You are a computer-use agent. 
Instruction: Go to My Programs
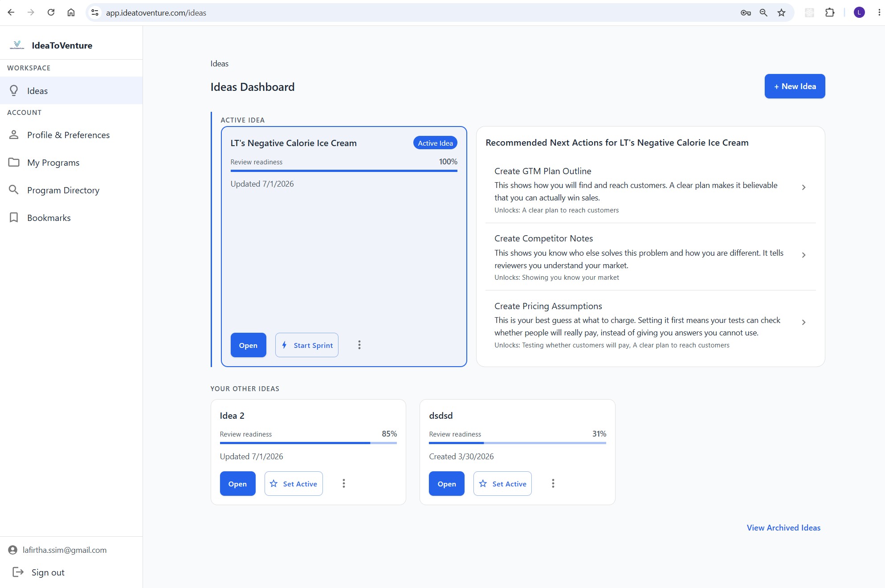pyautogui.click(x=71, y=162)
